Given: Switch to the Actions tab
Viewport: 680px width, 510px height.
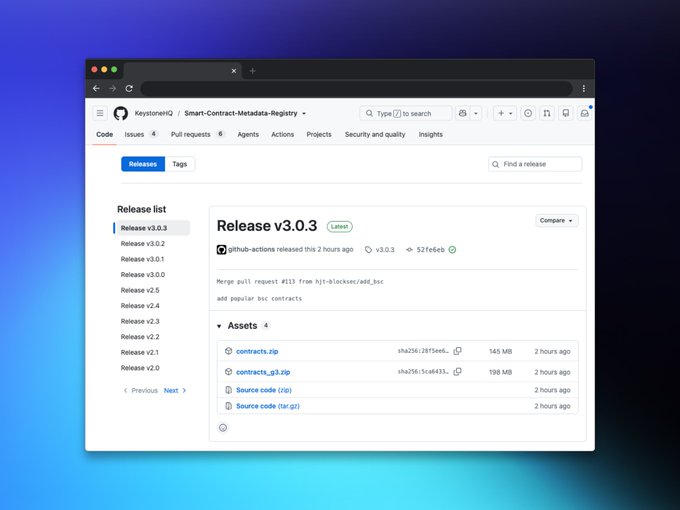Looking at the screenshot, I should coord(283,134).
